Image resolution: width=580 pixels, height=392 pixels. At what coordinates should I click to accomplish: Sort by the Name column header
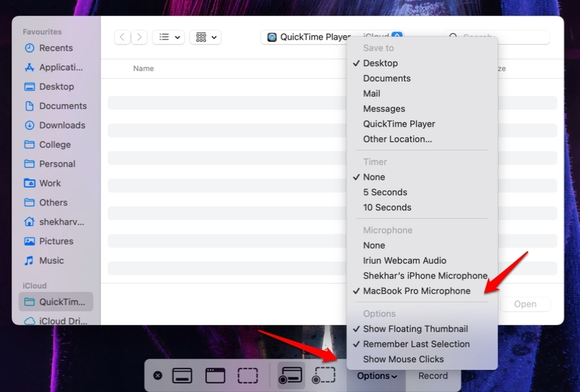pyautogui.click(x=143, y=68)
